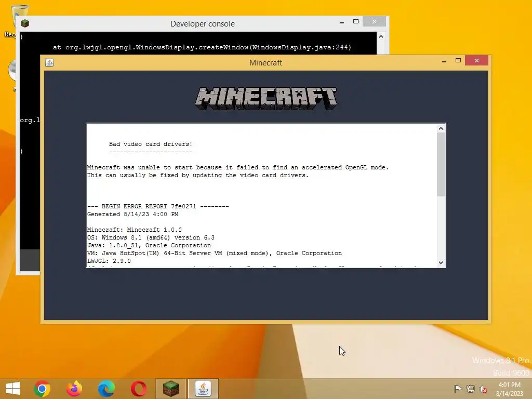The width and height of the screenshot is (532, 399).
Task: Click the muted volume tray icon
Action: pyautogui.click(x=483, y=389)
